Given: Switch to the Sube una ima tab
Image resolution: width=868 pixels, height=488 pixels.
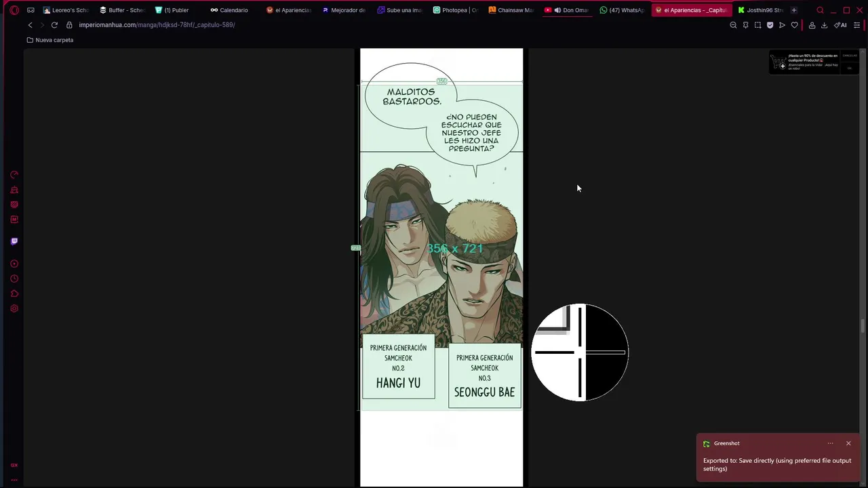Looking at the screenshot, I should click(x=400, y=10).
